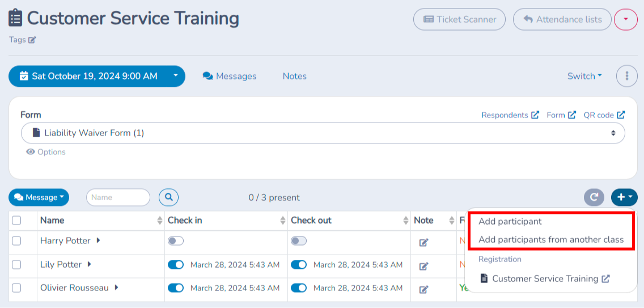The height and width of the screenshot is (308, 644).
Task: Toggle the check-in switch for Lily Potter
Action: (x=176, y=265)
